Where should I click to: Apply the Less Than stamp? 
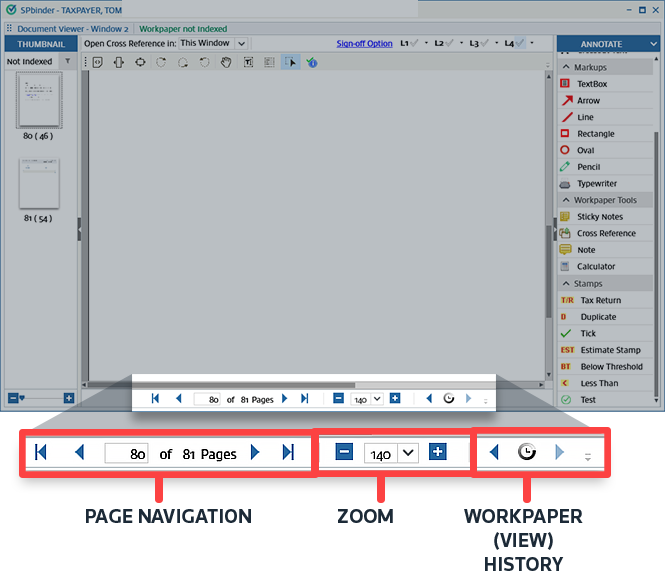pos(606,383)
